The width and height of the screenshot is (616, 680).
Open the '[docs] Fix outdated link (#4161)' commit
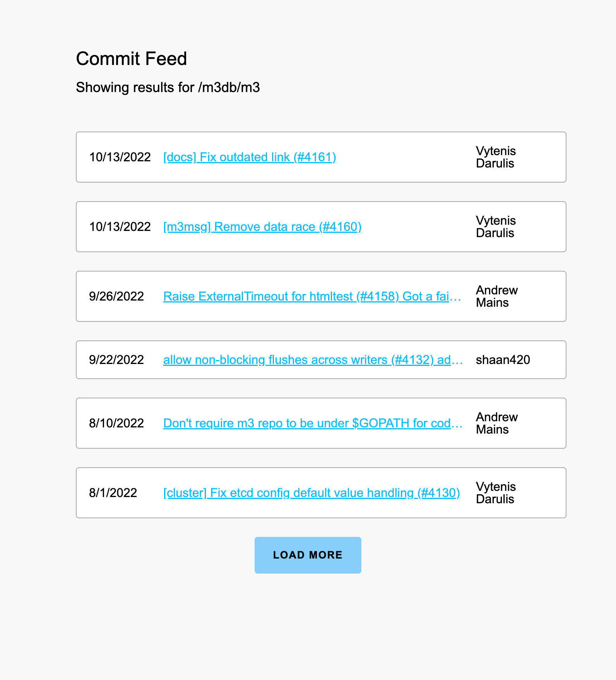coord(250,157)
